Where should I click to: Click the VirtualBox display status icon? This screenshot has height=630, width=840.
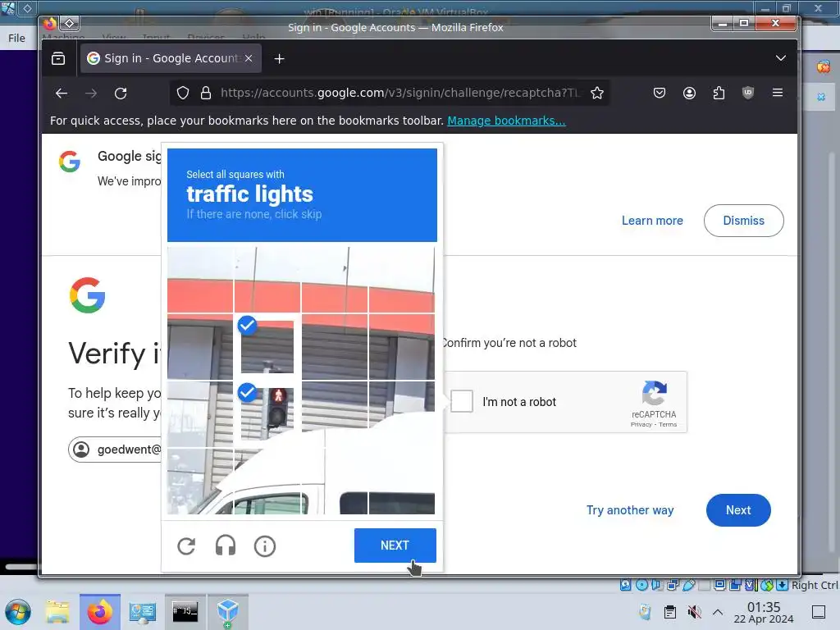coord(720,585)
